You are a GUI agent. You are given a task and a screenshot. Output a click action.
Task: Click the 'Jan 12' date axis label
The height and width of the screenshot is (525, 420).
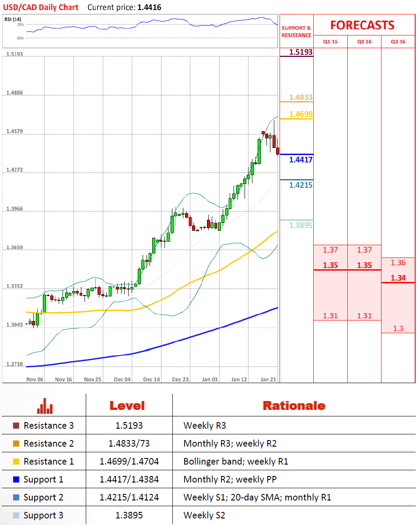[x=239, y=379]
